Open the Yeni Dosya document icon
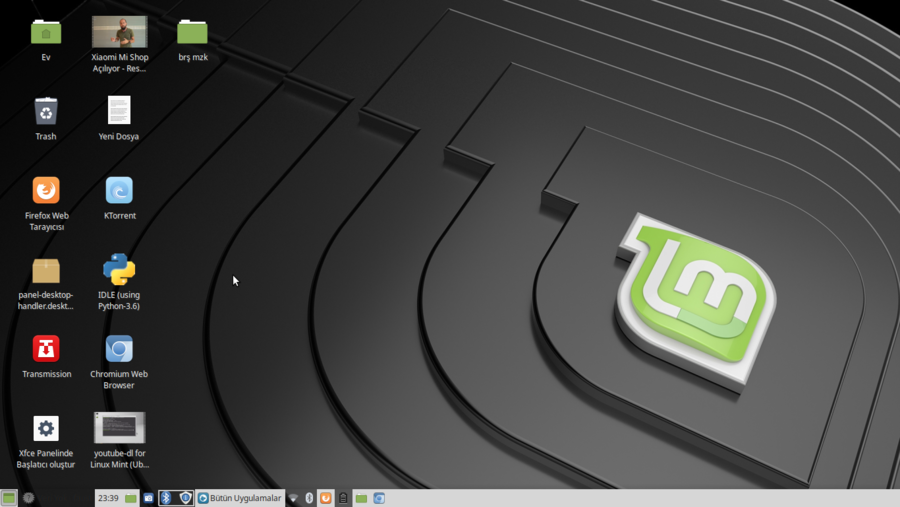This screenshot has width=900, height=507. click(119, 110)
